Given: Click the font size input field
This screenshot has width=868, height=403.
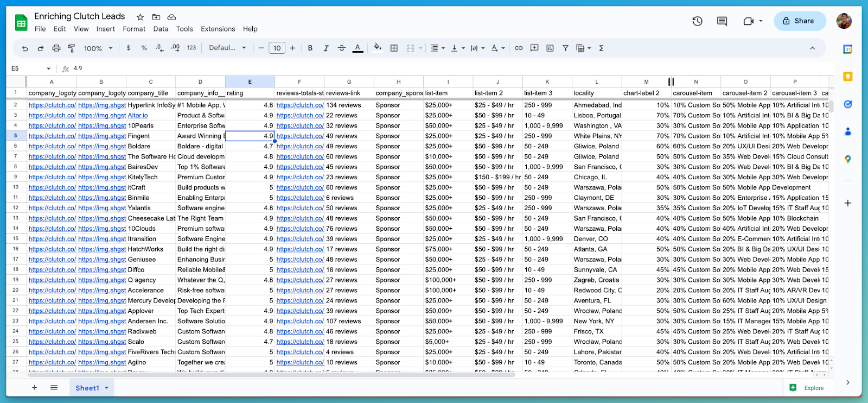Looking at the screenshot, I should click(277, 48).
